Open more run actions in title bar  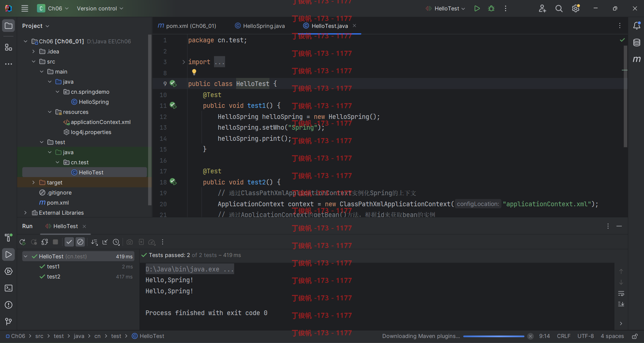click(505, 8)
